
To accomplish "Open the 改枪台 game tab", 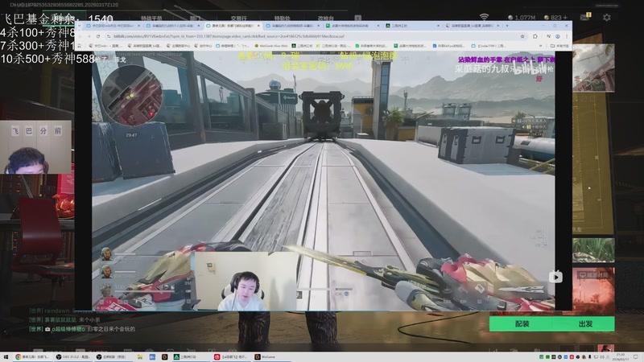I will [326, 19].
